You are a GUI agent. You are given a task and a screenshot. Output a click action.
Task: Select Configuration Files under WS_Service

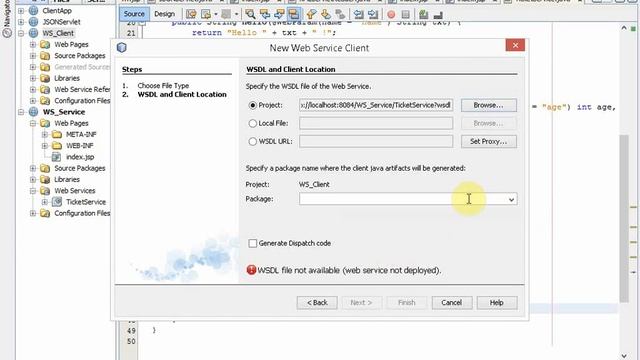pos(82,213)
